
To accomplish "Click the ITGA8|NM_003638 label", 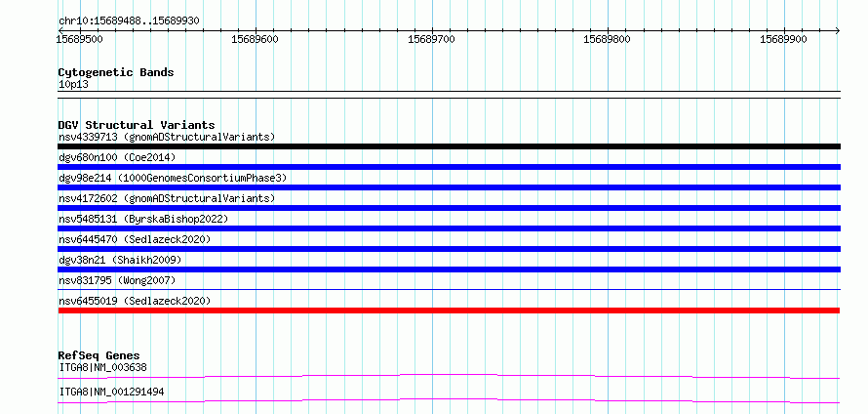I will 102,367.
